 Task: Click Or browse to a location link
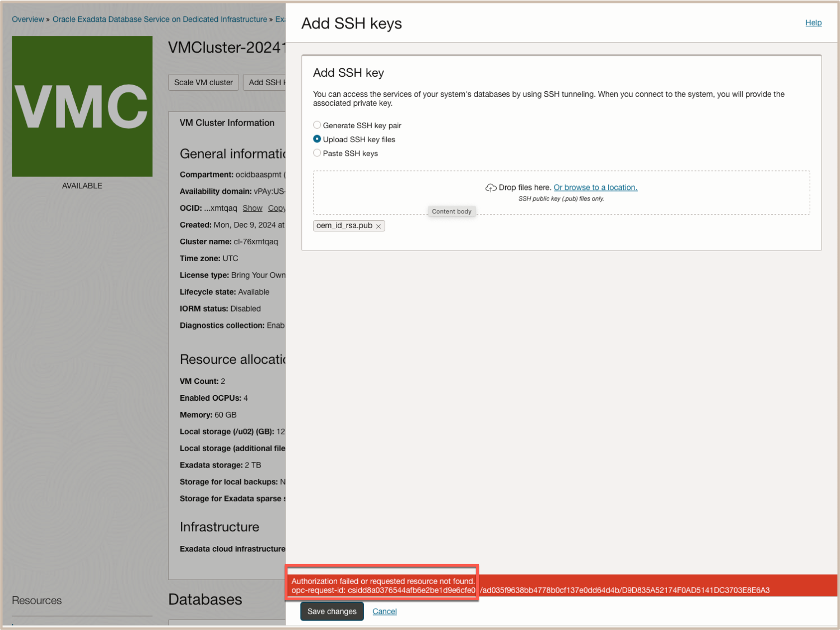click(x=595, y=187)
